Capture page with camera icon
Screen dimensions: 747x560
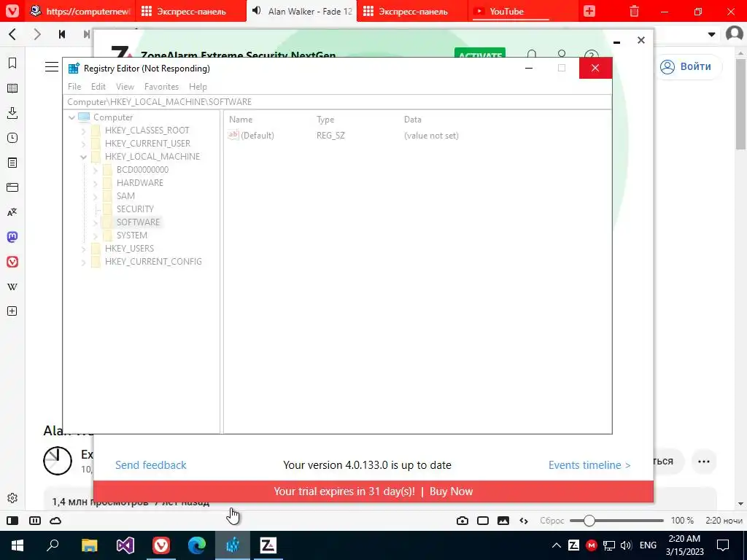tap(462, 521)
